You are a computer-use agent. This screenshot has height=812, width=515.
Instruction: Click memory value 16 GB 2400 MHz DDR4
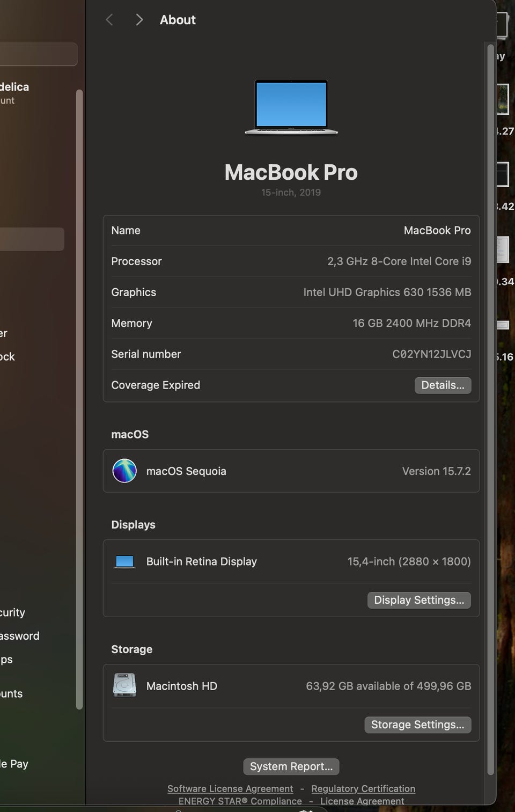pos(412,323)
